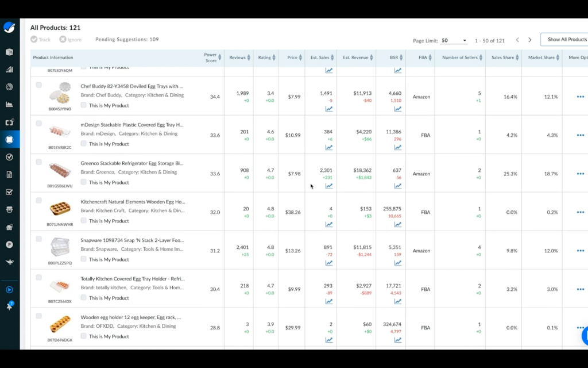Click the play button icon near sidebar bottom

[x=9, y=289]
